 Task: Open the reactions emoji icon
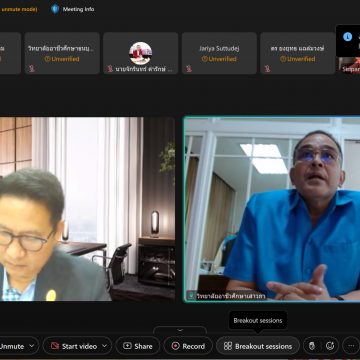[x=330, y=346]
